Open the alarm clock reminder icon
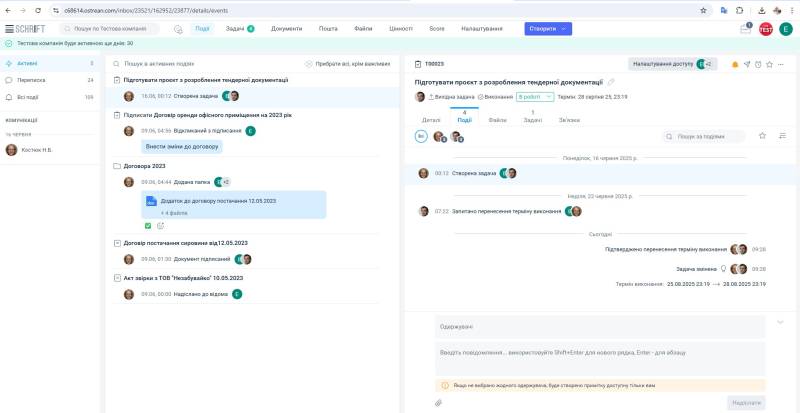This screenshot has width=800, height=413. (x=758, y=64)
